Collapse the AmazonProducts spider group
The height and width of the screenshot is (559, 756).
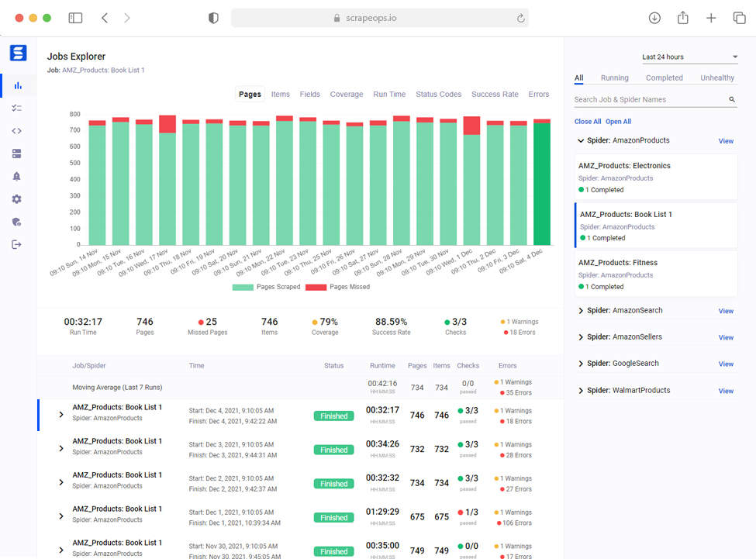point(580,140)
